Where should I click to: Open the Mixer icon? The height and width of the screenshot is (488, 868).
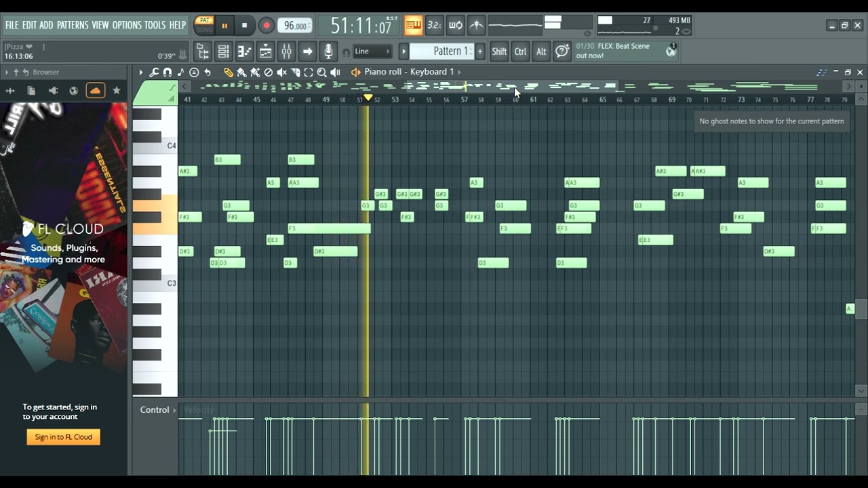point(286,52)
